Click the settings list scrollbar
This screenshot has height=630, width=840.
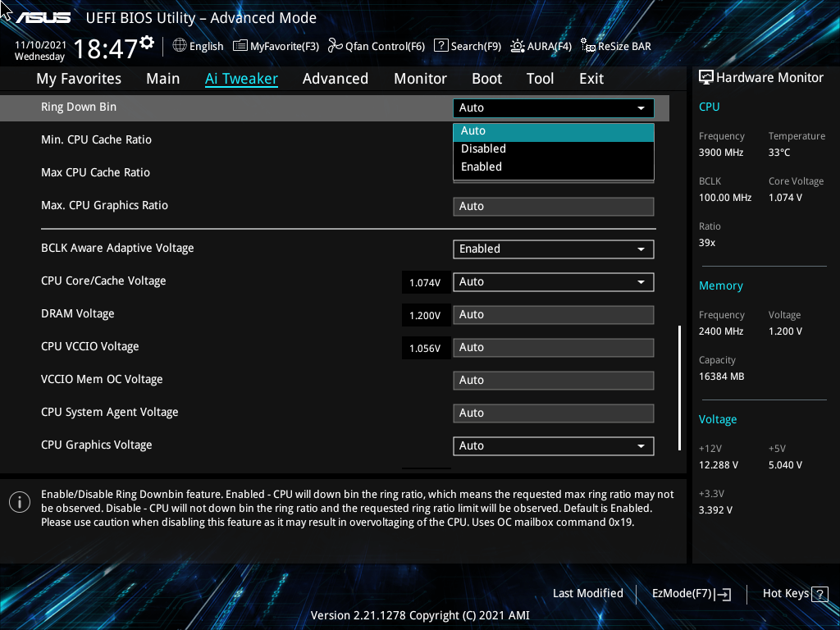tap(679, 387)
